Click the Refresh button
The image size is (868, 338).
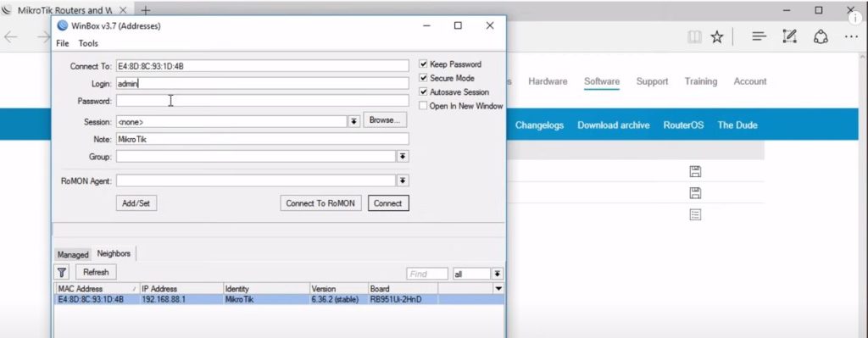(96, 272)
